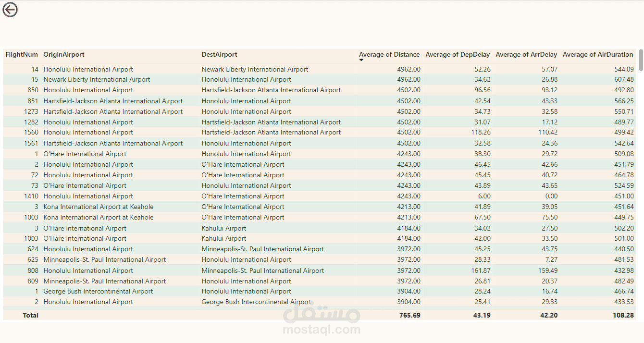Select flight number 73 cell
This screenshot has height=343, width=644.
tap(35, 185)
